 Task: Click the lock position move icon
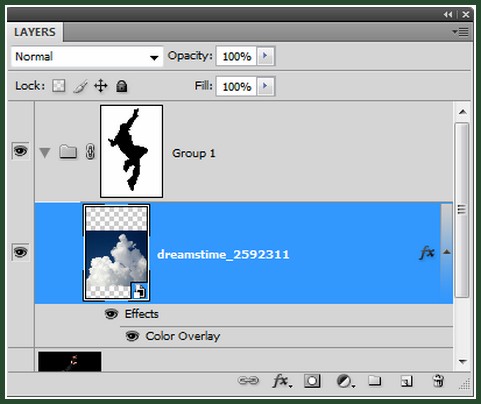101,86
